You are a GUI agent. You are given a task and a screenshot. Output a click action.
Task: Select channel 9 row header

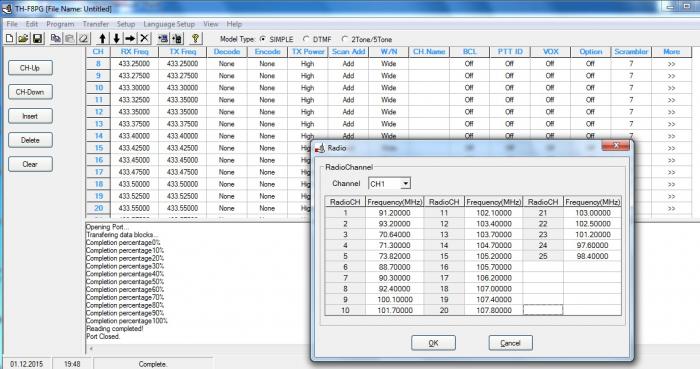click(x=98, y=76)
